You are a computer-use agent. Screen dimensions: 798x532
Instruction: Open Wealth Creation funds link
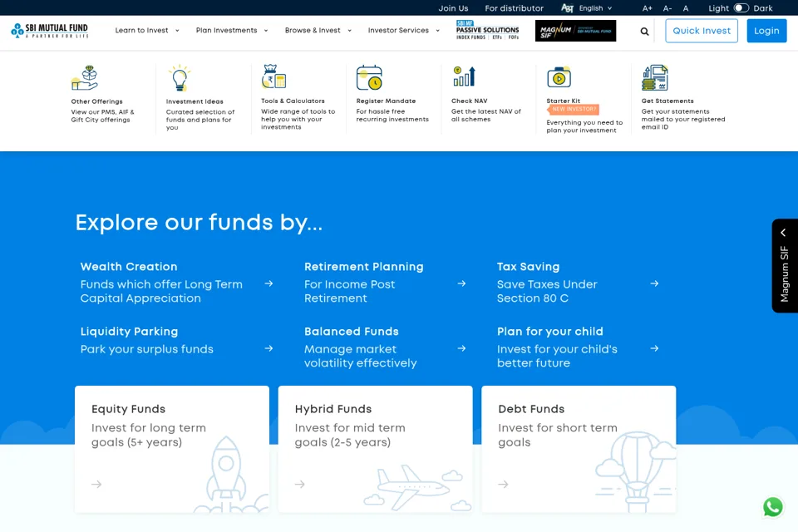tap(129, 267)
